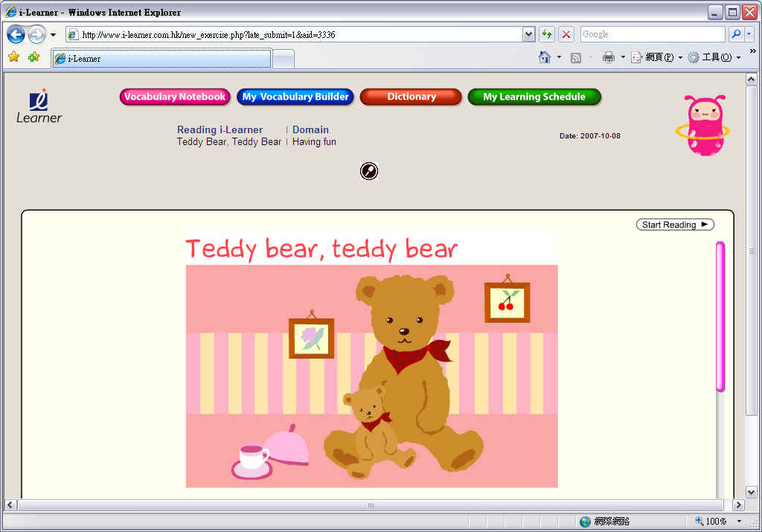Expand the address bar history dropdown
The height and width of the screenshot is (532, 762).
pyautogui.click(x=528, y=34)
